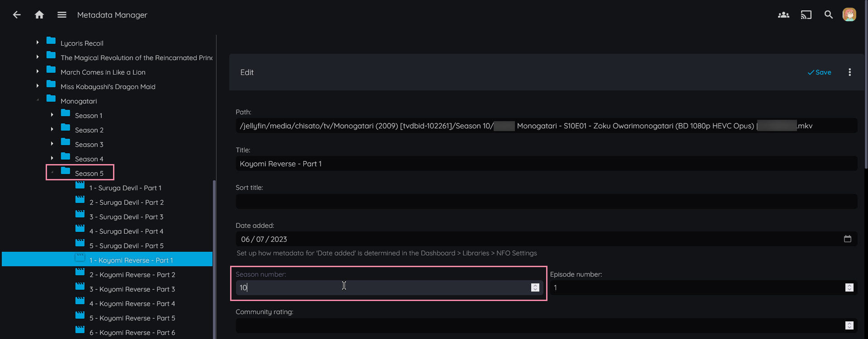This screenshot has width=868, height=339.
Task: Expand the Season 1 tree node
Action: pyautogui.click(x=52, y=115)
